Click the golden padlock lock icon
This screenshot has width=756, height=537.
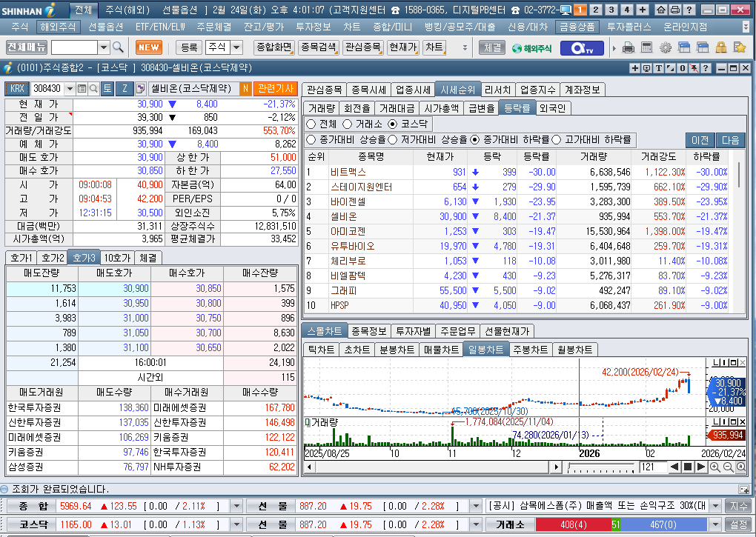(721, 47)
